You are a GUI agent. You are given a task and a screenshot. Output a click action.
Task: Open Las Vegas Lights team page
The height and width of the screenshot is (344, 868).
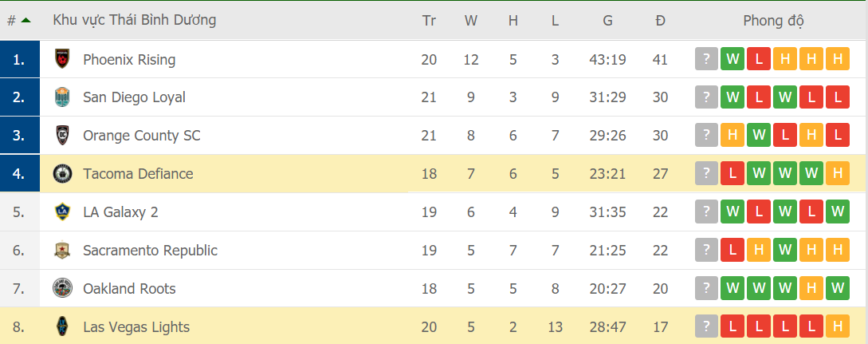point(136,326)
